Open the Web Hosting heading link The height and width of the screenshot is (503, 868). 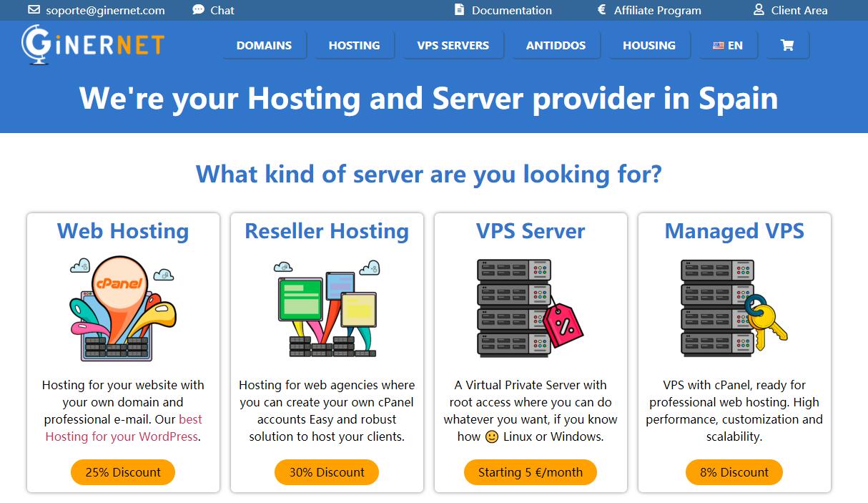coord(123,231)
